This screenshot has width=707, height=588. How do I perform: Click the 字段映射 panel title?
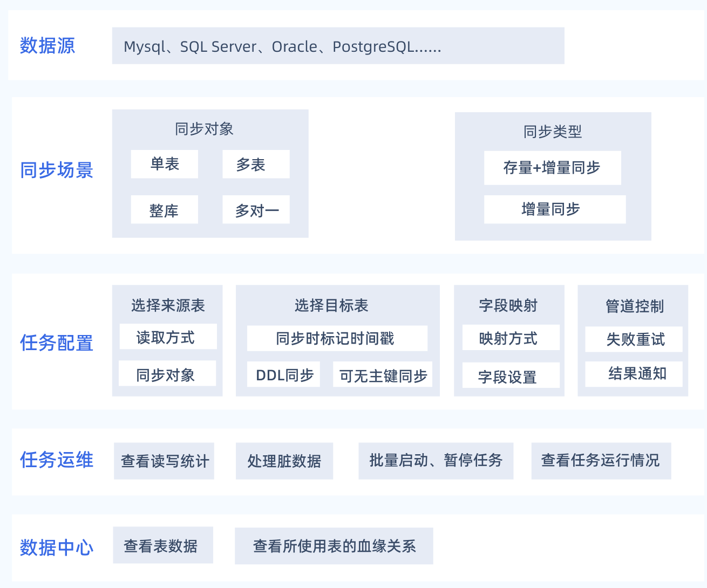point(508,305)
